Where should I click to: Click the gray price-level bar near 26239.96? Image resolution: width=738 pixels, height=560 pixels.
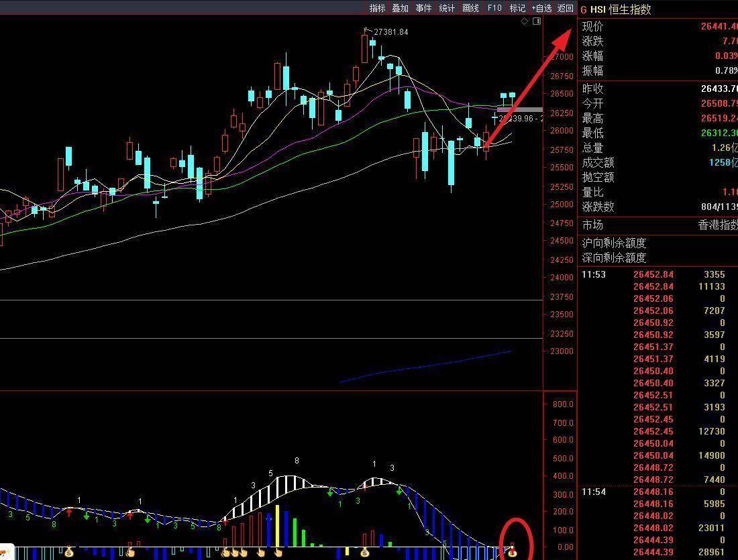click(x=520, y=109)
